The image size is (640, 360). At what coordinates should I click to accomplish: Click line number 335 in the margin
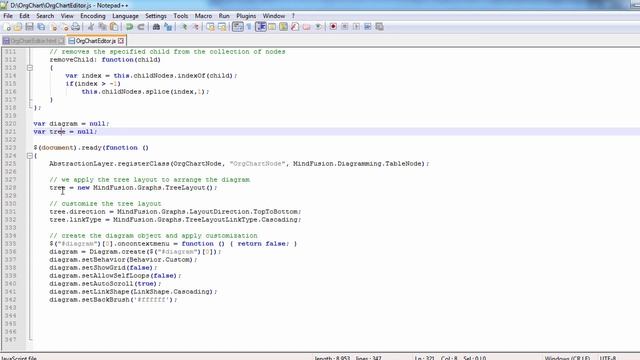point(11,244)
